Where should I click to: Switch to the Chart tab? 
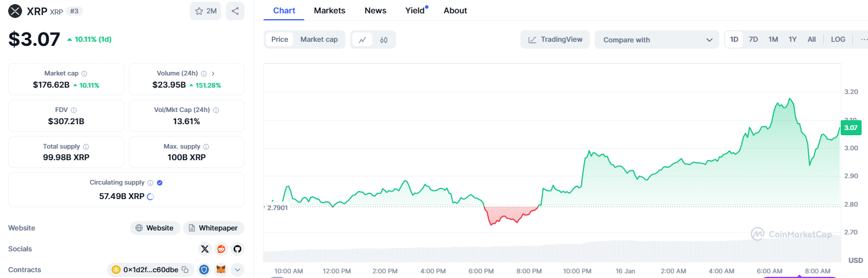click(284, 10)
